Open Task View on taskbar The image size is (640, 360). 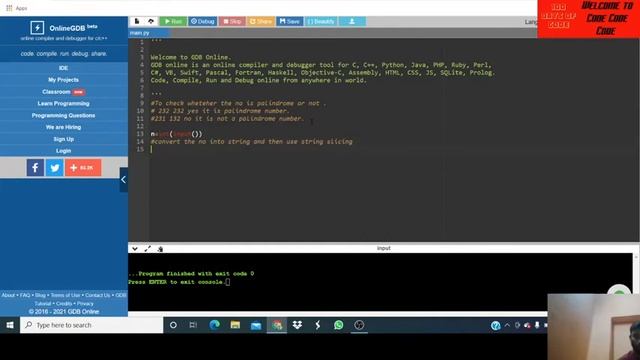[193, 325]
